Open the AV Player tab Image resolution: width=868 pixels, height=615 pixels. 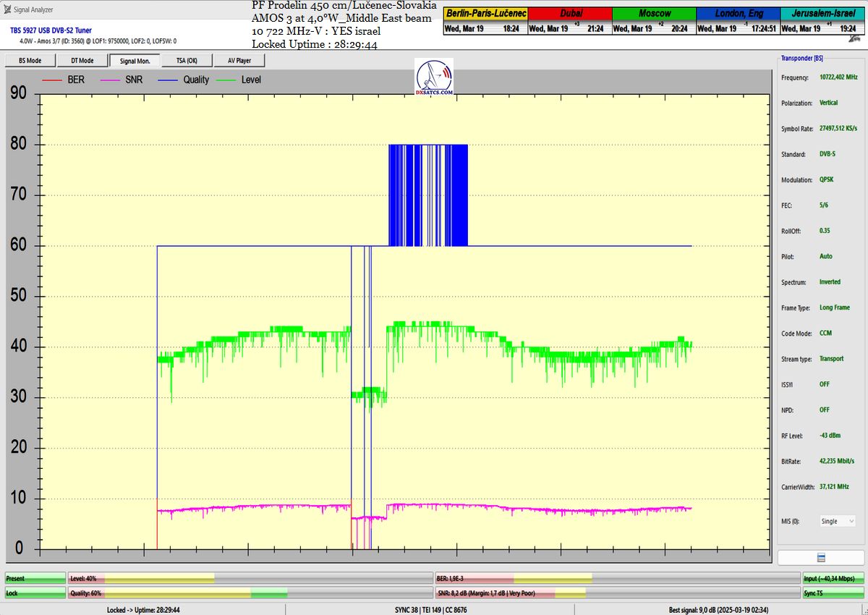point(239,61)
